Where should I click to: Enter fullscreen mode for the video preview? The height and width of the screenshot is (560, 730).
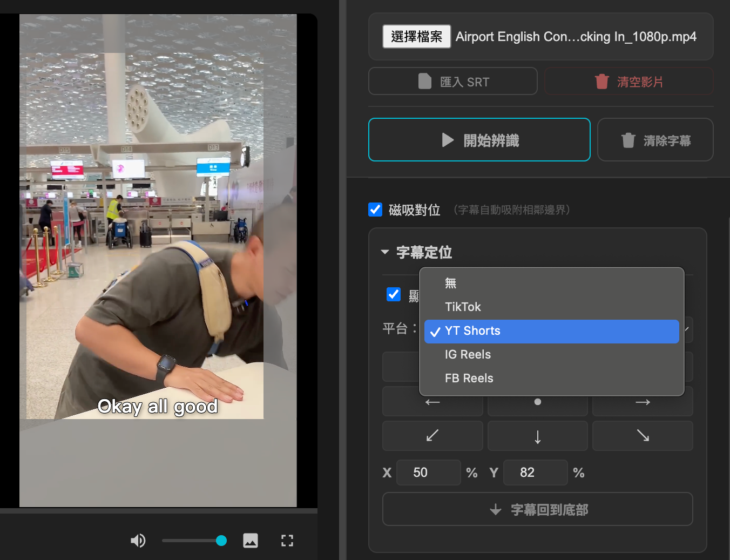click(287, 541)
